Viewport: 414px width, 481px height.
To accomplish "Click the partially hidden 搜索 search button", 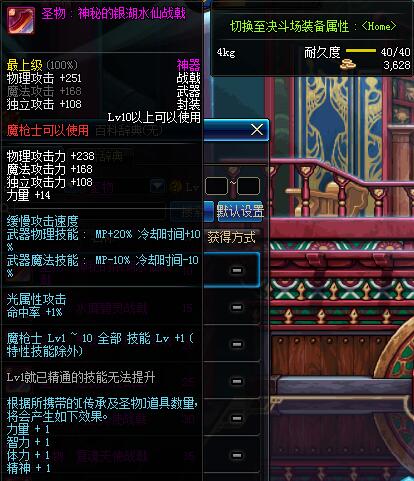I will pyautogui.click(x=192, y=211).
